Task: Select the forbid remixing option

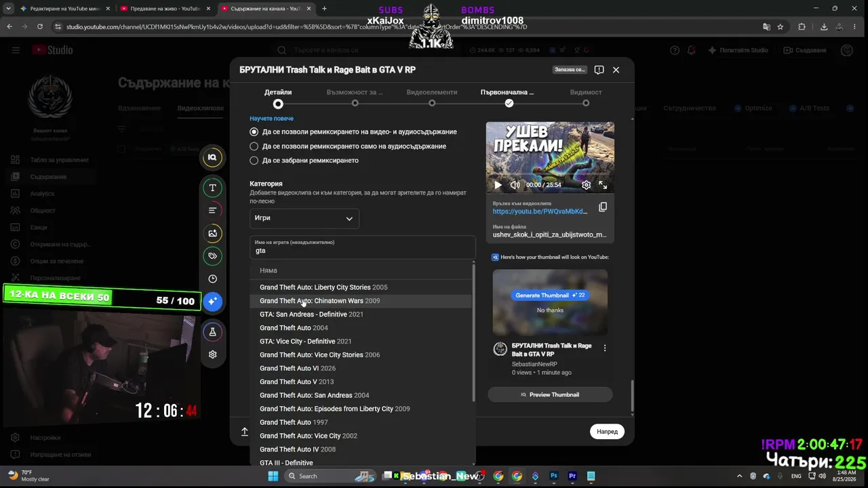Action: (x=254, y=160)
